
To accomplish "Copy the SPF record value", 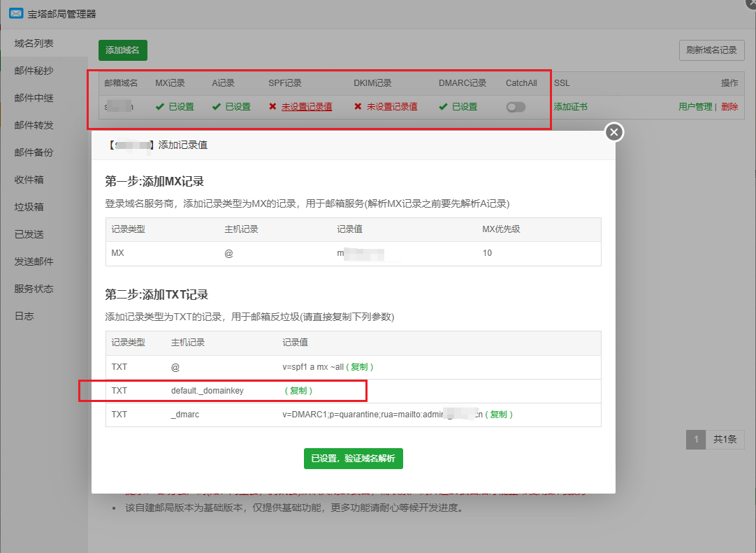I will [360, 367].
